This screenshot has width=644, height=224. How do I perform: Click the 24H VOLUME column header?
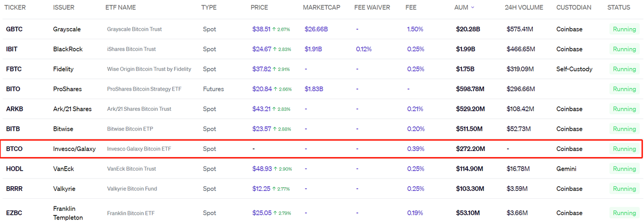point(524,8)
